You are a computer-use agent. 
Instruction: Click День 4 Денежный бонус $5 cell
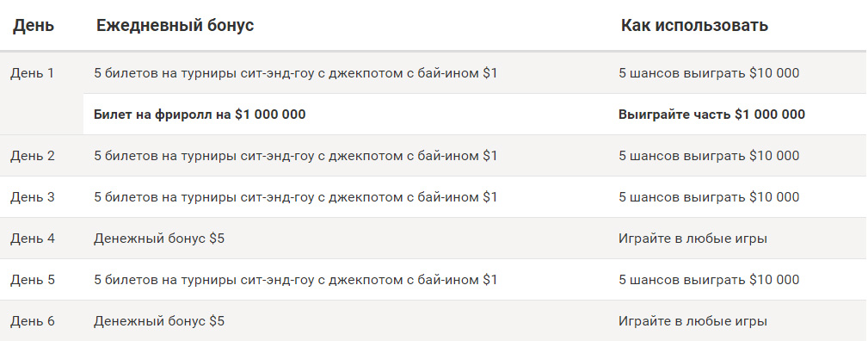[x=159, y=239]
